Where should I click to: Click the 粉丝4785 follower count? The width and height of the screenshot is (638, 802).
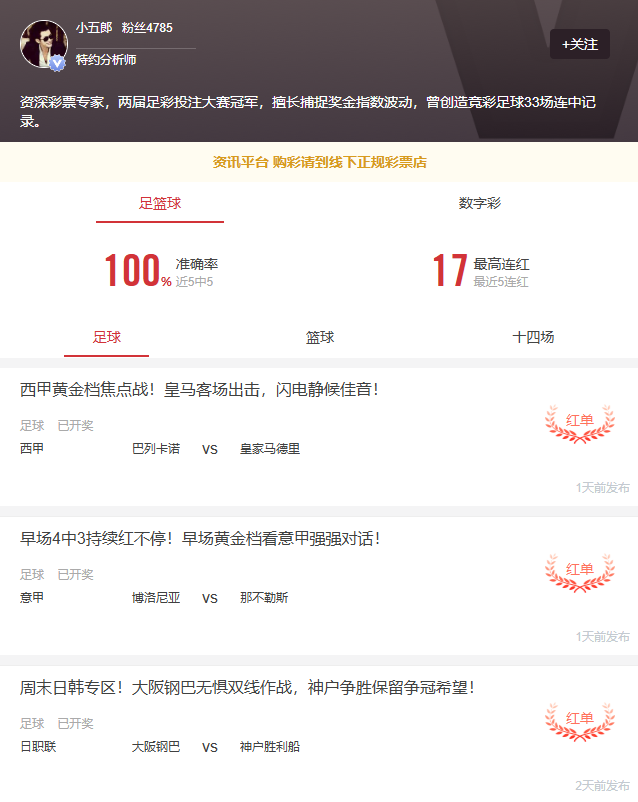click(x=147, y=28)
